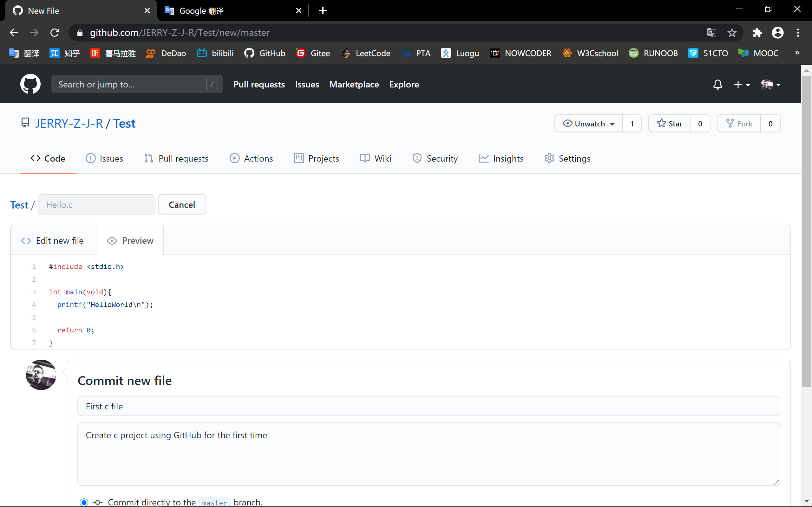The width and height of the screenshot is (812, 507).
Task: Expand the Unwatch dropdown
Action: coord(589,123)
